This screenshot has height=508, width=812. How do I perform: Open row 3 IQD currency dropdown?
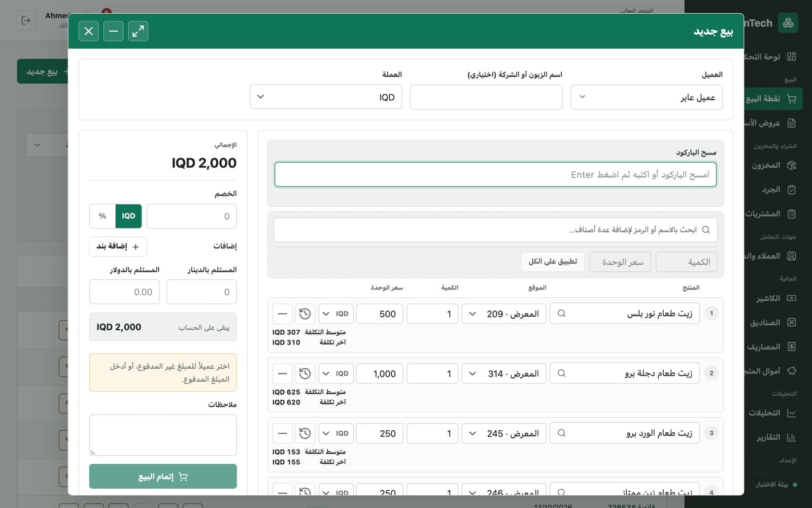point(335,434)
